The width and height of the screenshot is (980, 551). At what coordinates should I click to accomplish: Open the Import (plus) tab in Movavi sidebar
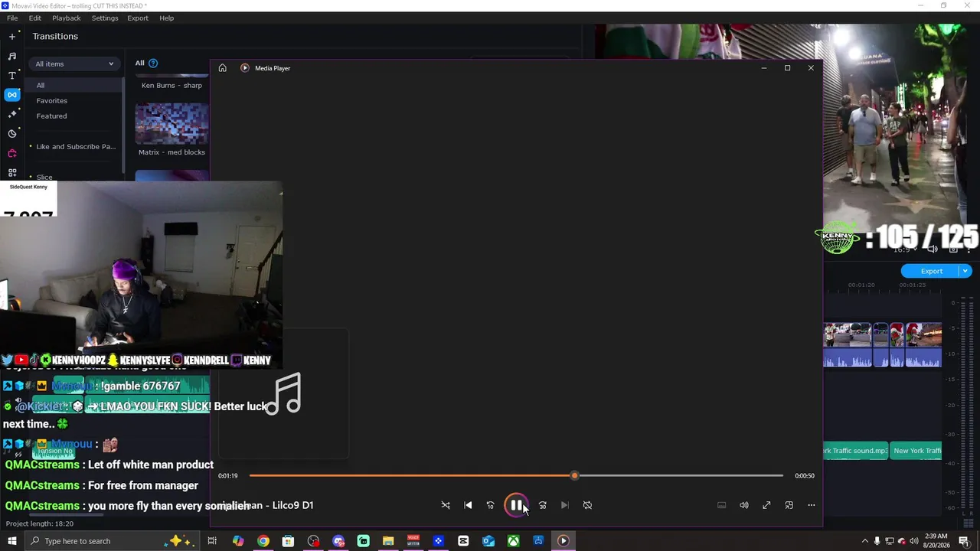coord(12,36)
